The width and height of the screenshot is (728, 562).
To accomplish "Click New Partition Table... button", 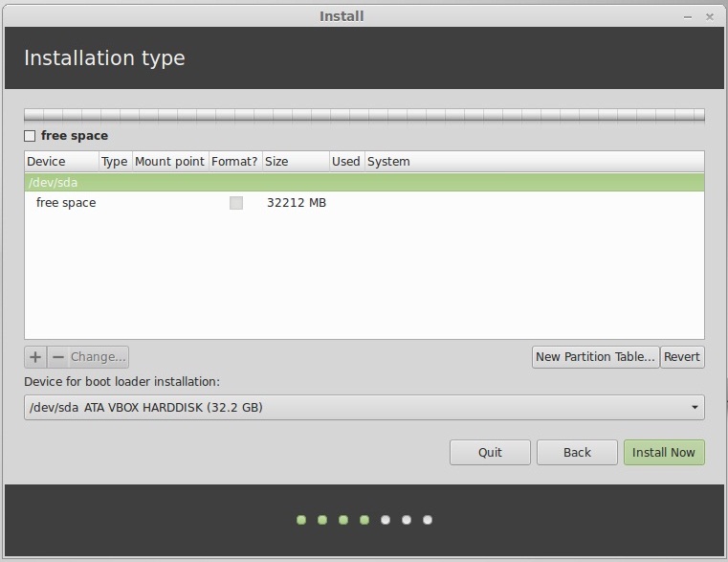I will click(x=595, y=357).
